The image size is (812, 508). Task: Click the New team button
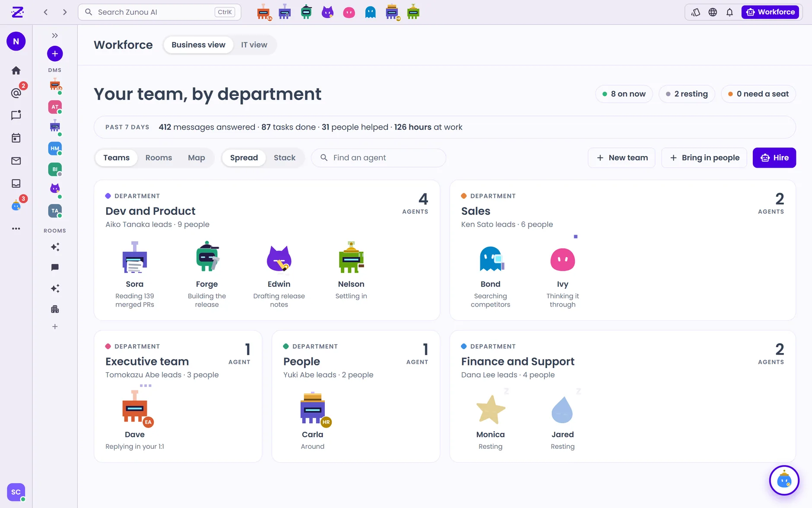[x=622, y=158]
